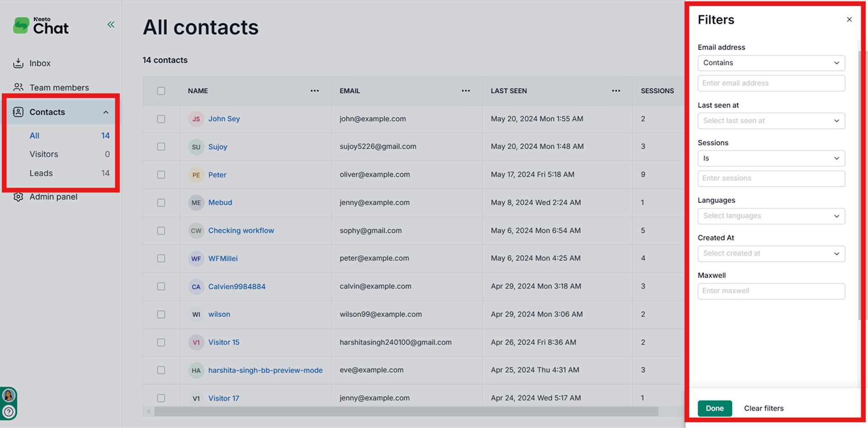Open the user profile avatar
The height and width of the screenshot is (428, 868).
tap(9, 395)
